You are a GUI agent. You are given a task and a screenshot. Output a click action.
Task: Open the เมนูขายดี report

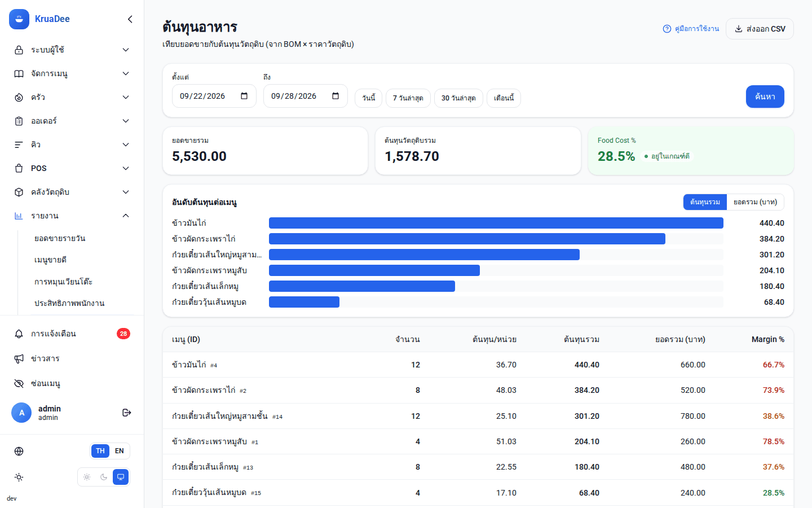[x=51, y=260]
